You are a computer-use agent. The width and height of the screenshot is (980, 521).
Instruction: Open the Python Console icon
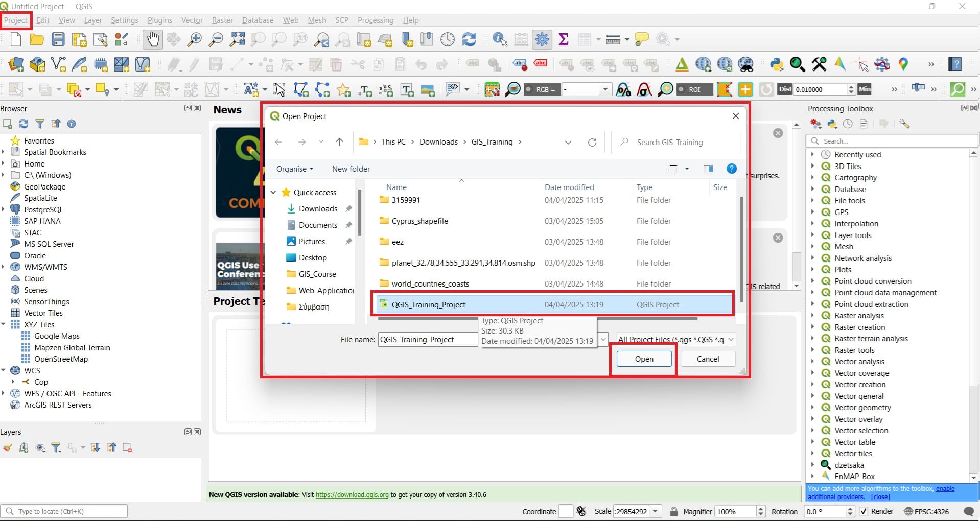tap(777, 64)
